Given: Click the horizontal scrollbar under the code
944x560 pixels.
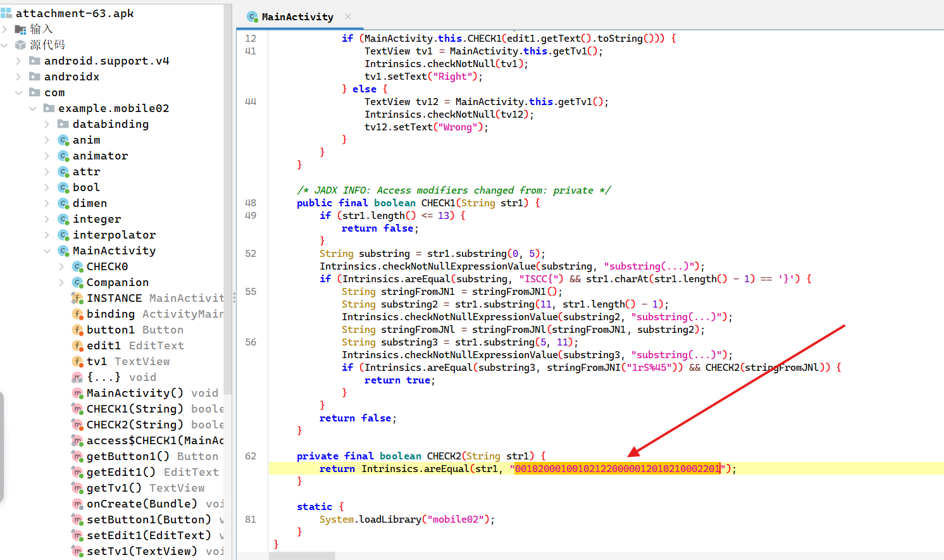Looking at the screenshot, I should coord(302,556).
